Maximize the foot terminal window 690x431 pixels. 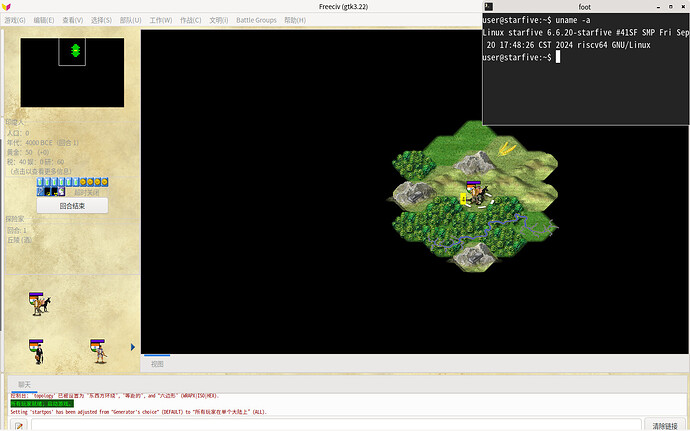click(671, 7)
